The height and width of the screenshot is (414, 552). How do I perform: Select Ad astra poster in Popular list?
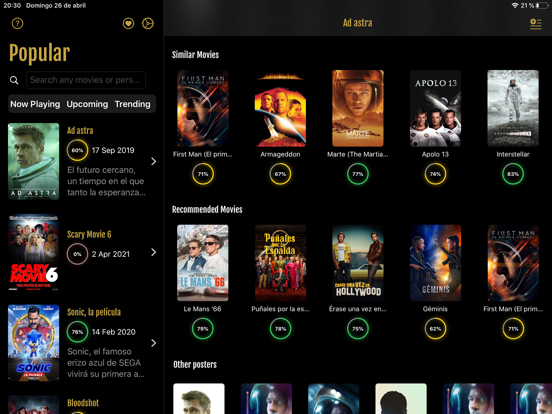(x=33, y=161)
